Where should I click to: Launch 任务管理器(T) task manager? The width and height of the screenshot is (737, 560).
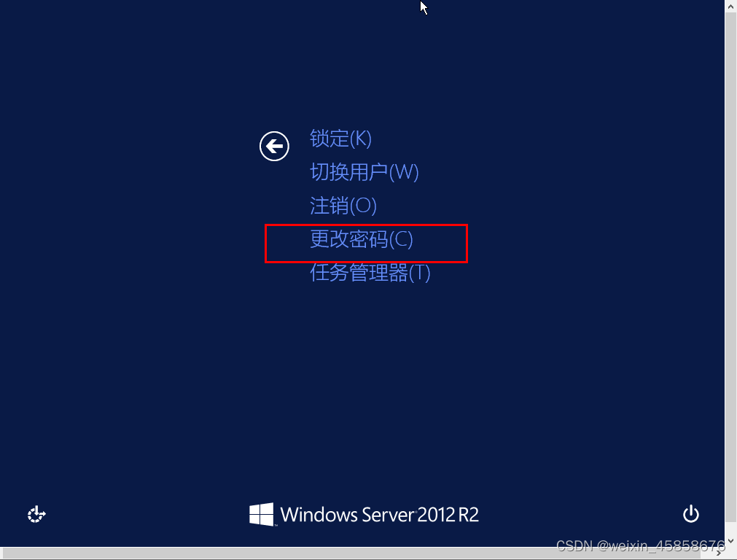click(x=370, y=273)
